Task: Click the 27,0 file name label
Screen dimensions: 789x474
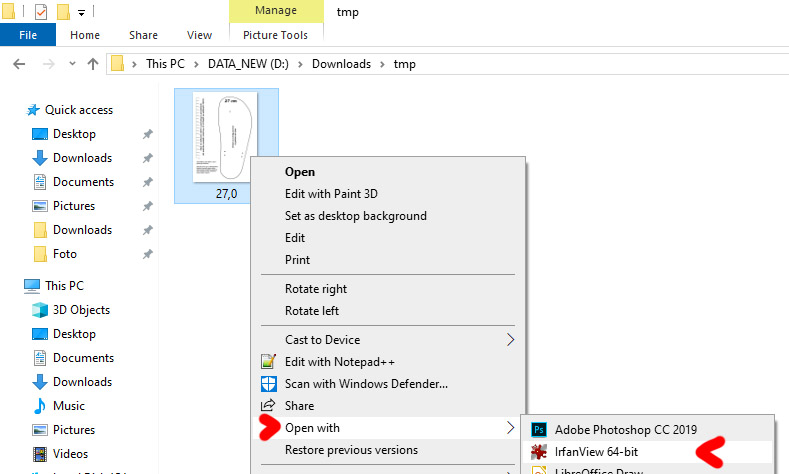Action: pyautogui.click(x=226, y=194)
